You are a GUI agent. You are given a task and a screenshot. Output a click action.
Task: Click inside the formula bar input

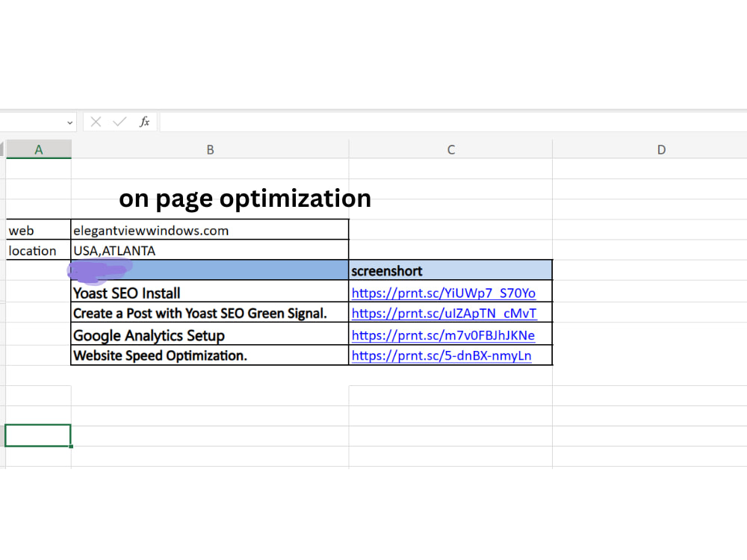(453, 122)
